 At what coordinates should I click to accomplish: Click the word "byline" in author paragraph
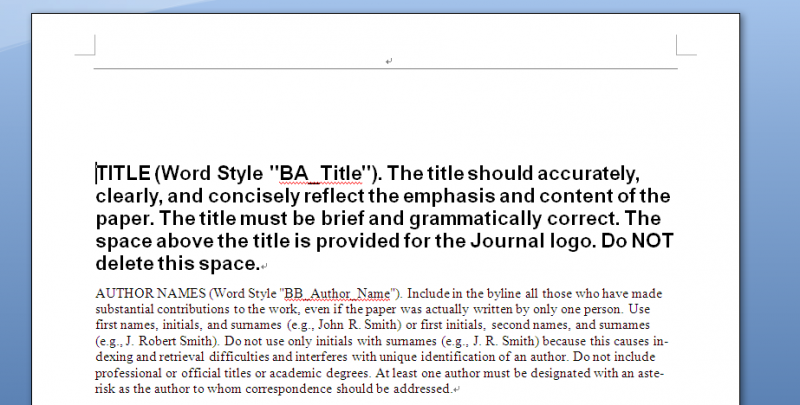504,294
